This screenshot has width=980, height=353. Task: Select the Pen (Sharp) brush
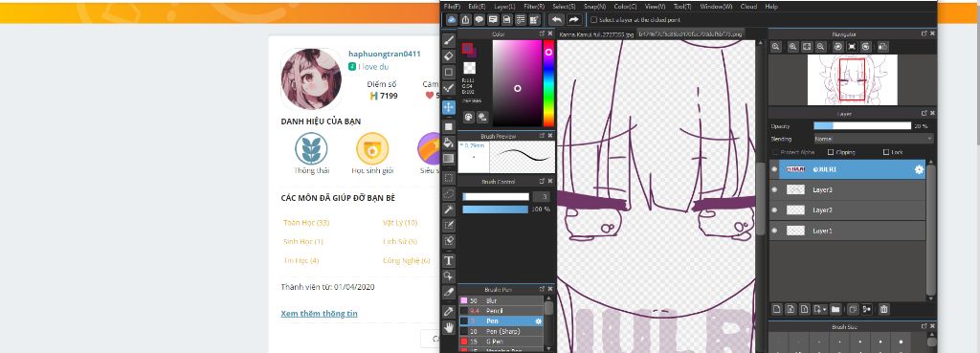(x=501, y=331)
